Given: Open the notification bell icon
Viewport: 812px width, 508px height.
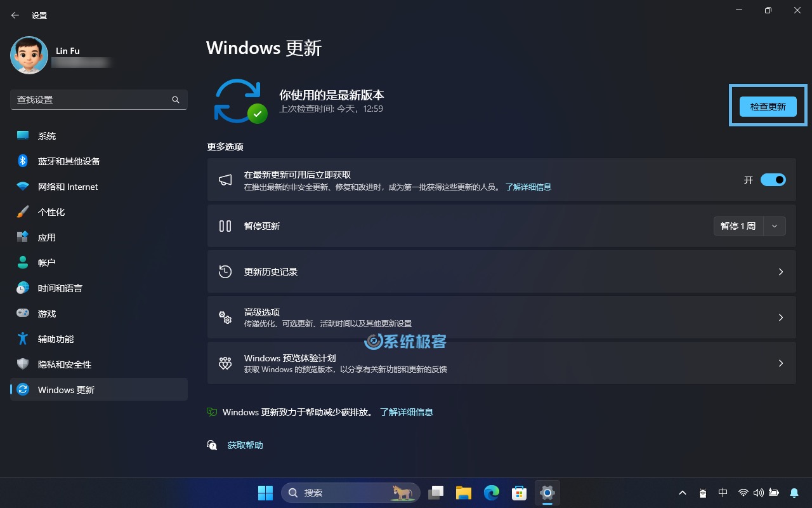Looking at the screenshot, I should 794,493.
